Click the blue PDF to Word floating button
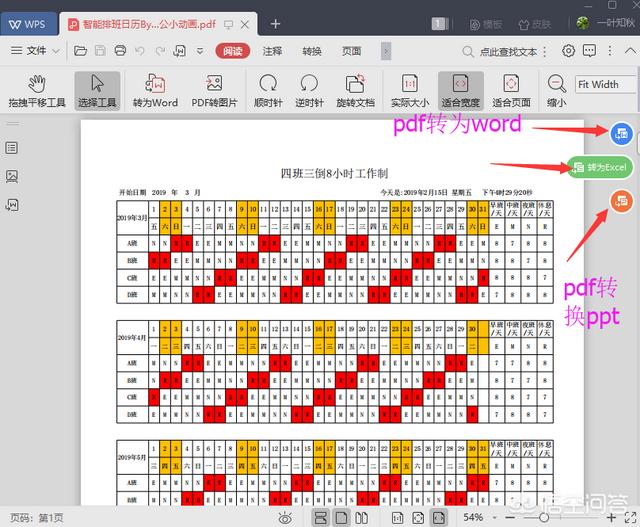This screenshot has height=527, width=640. 621,133
